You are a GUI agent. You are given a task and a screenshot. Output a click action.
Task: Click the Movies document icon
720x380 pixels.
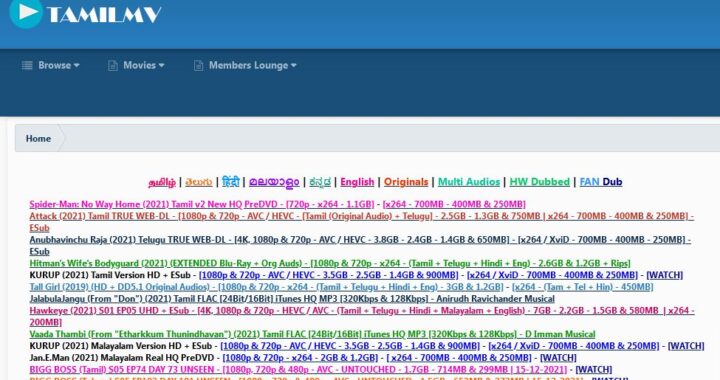pos(112,65)
